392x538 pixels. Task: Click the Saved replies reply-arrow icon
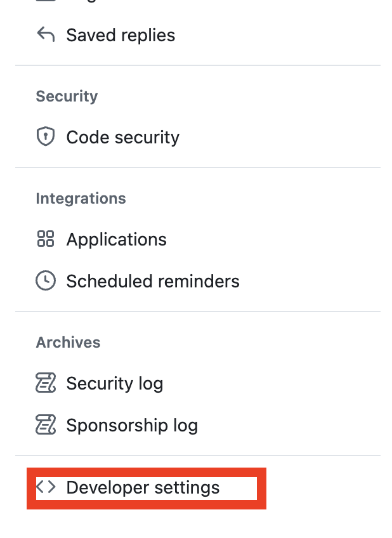46,35
